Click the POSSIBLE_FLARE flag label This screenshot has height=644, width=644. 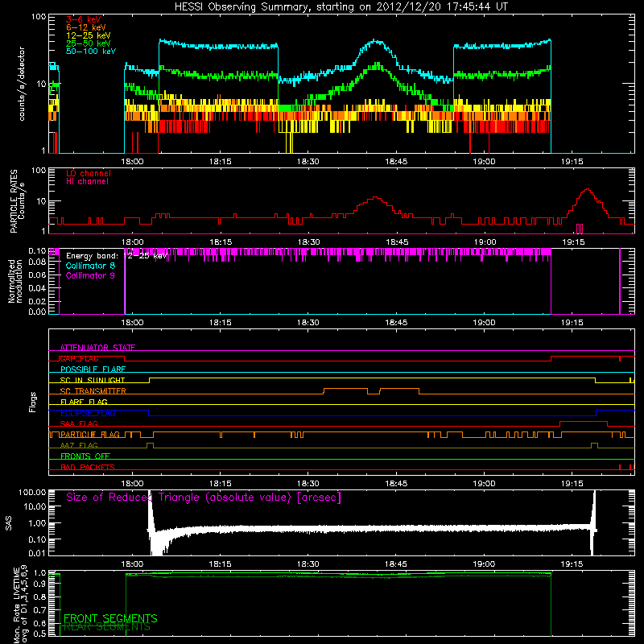93,369
